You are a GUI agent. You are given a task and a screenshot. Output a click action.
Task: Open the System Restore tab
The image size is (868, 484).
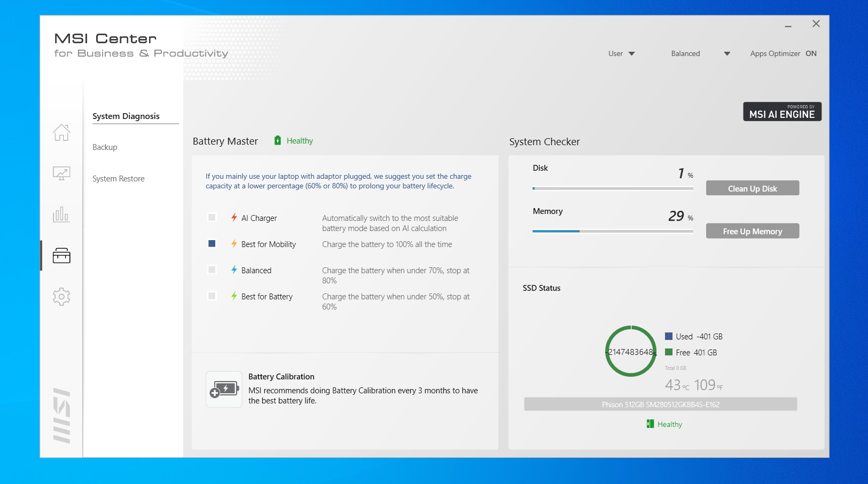tap(119, 179)
